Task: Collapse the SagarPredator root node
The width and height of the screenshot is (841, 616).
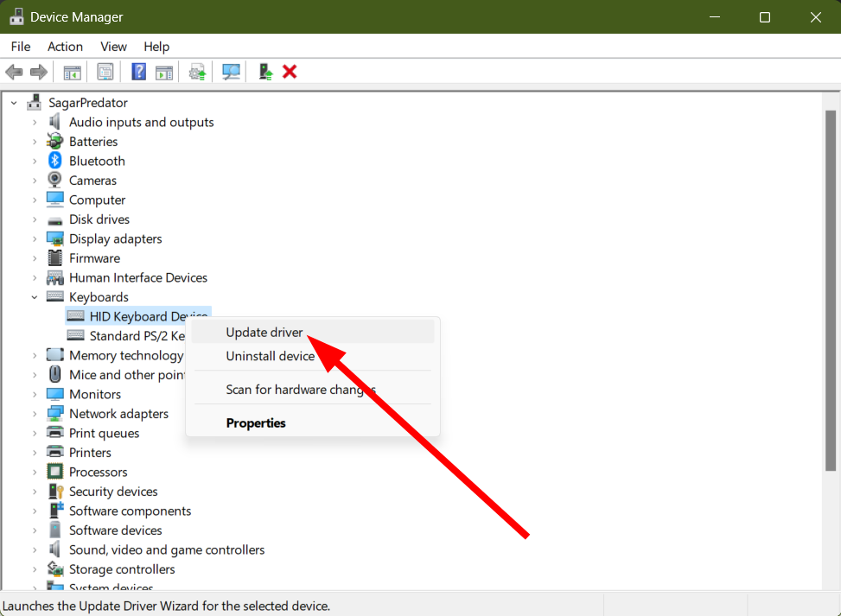Action: pyautogui.click(x=14, y=103)
